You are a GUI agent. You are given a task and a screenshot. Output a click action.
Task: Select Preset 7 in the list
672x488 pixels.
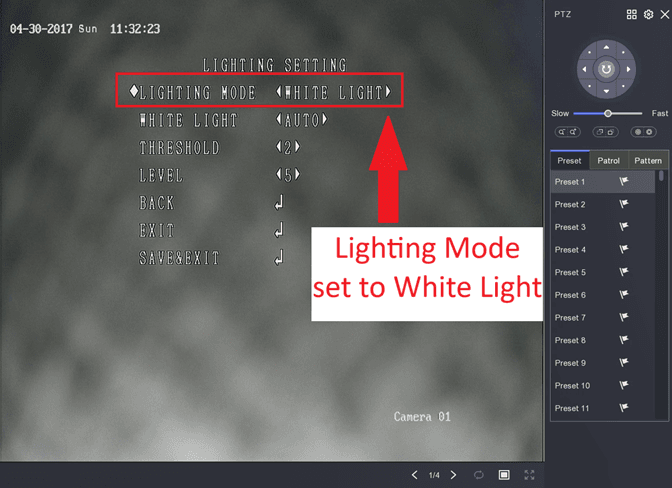click(603, 318)
